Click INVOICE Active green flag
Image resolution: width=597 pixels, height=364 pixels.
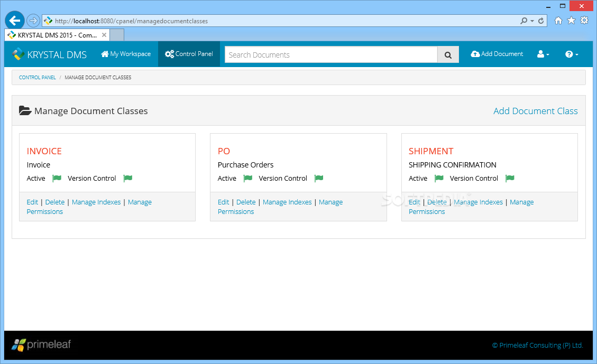point(57,178)
